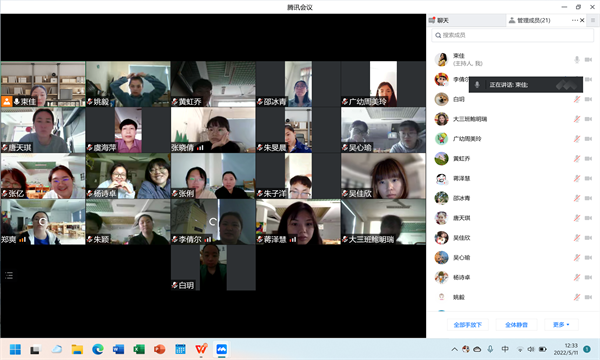Unmute 白明 using the muted mic icon
The image size is (600, 360).
click(577, 99)
